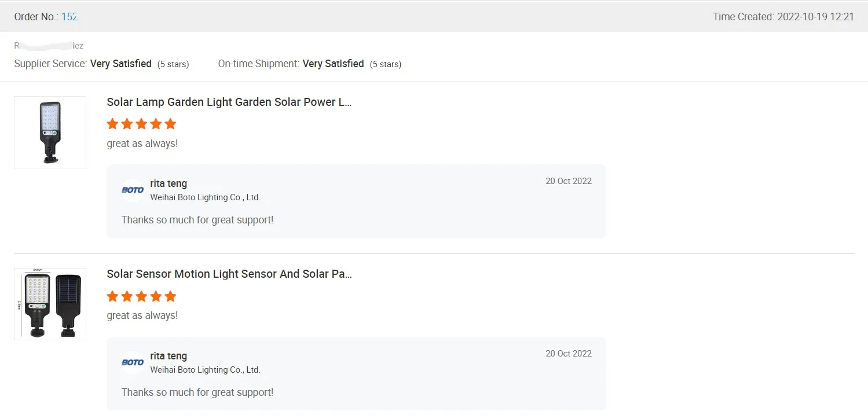Click rita teng's name in the first reply
This screenshot has width=868, height=419.
169,183
